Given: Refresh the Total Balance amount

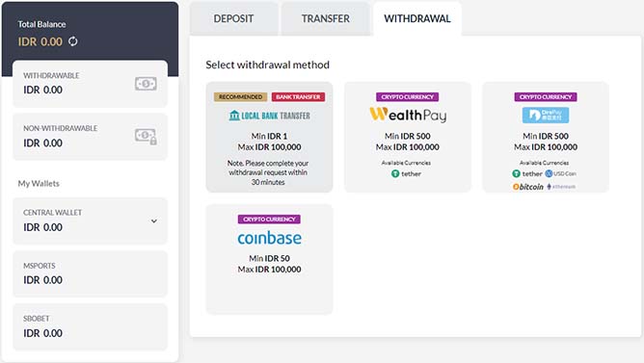Looking at the screenshot, I should pos(72,41).
